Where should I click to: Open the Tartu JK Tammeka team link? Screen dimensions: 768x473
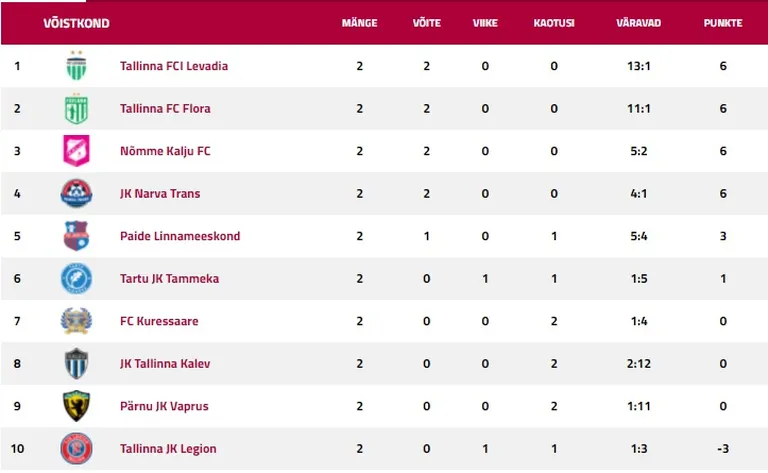[x=169, y=279]
